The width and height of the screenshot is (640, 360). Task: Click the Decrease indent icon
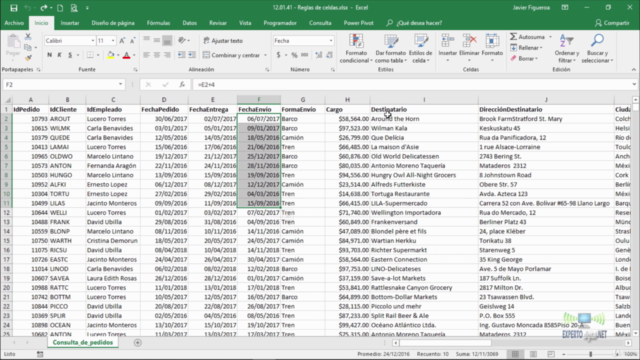click(181, 55)
